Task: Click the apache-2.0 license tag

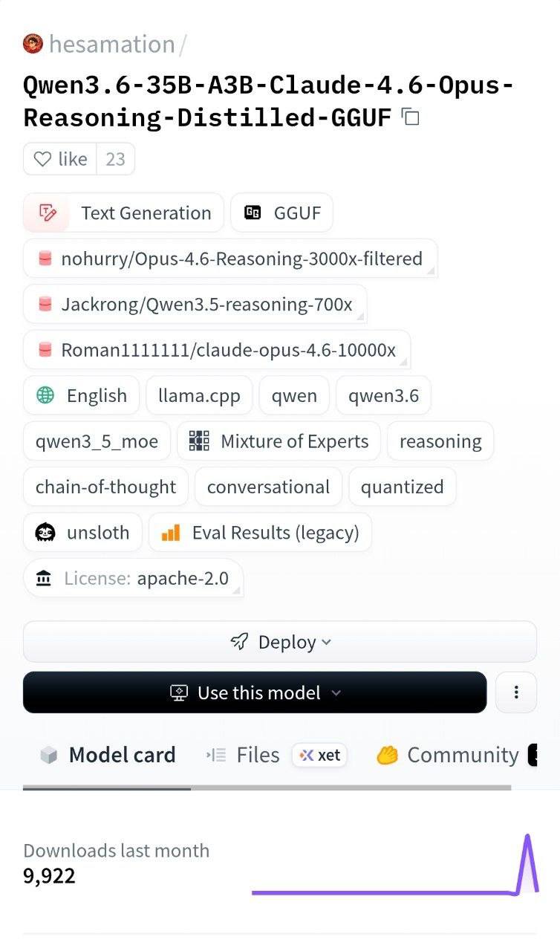Action: (134, 578)
